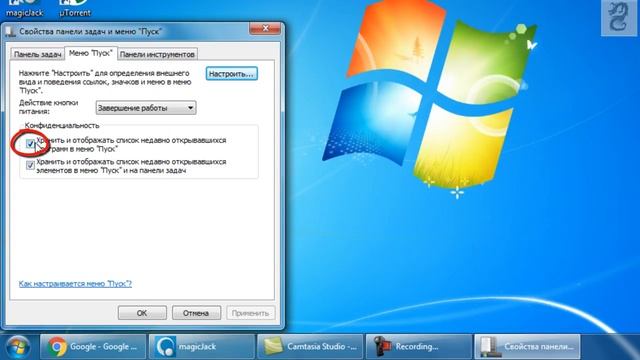Confirm with OK button
This screenshot has height=360, width=640.
click(142, 313)
